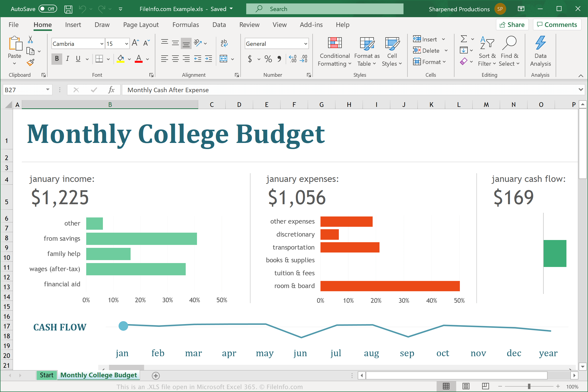
Task: Select the Borders icon in Font group
Action: (98, 58)
